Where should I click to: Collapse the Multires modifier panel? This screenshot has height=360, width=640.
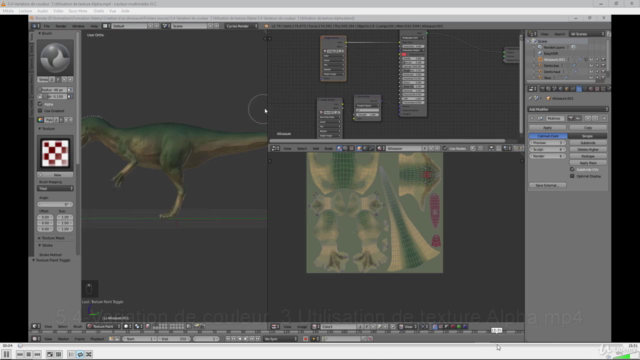(x=532, y=118)
